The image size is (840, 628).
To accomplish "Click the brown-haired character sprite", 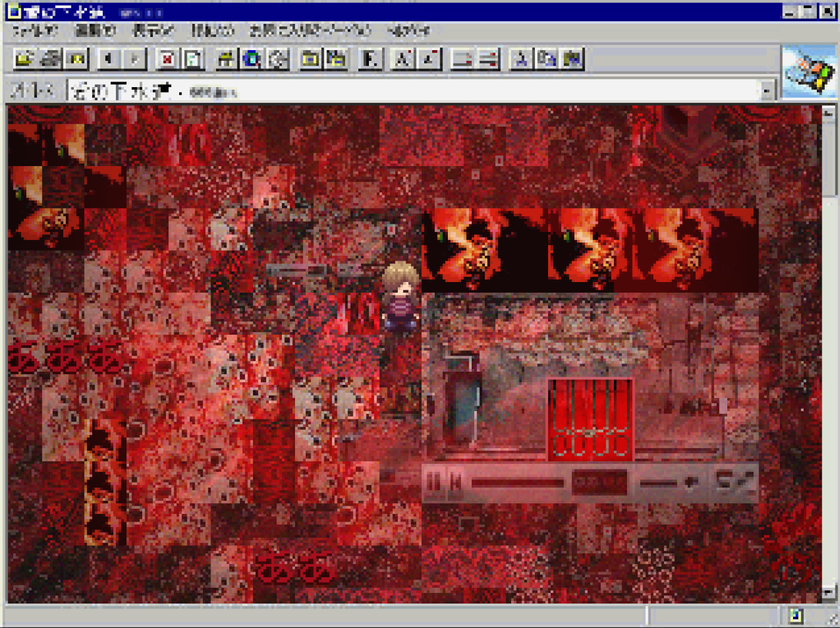I will 401,296.
